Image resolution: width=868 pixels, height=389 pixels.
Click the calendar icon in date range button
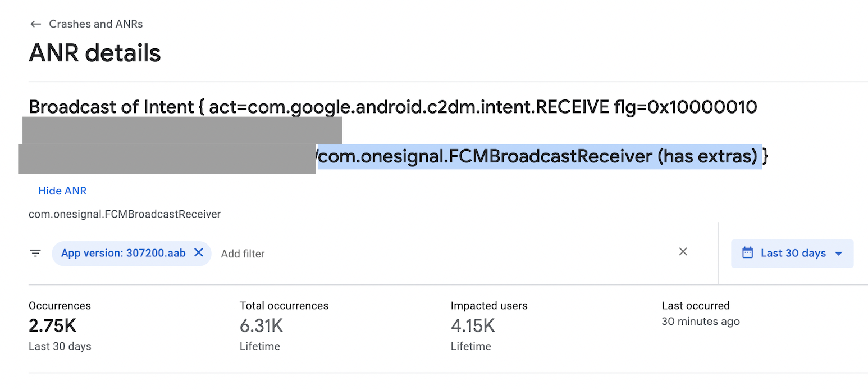(x=747, y=252)
